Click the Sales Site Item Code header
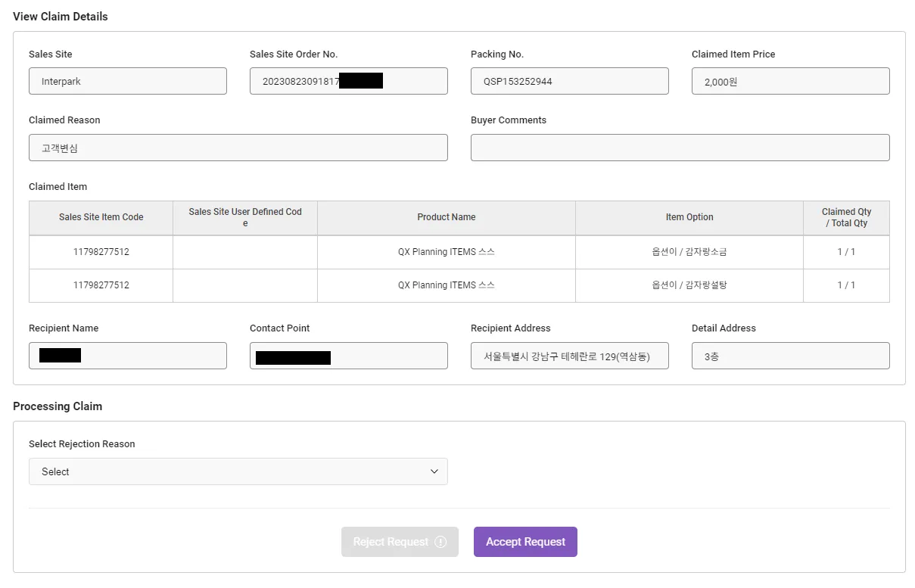Viewport: 915px width, 588px height. (x=101, y=217)
